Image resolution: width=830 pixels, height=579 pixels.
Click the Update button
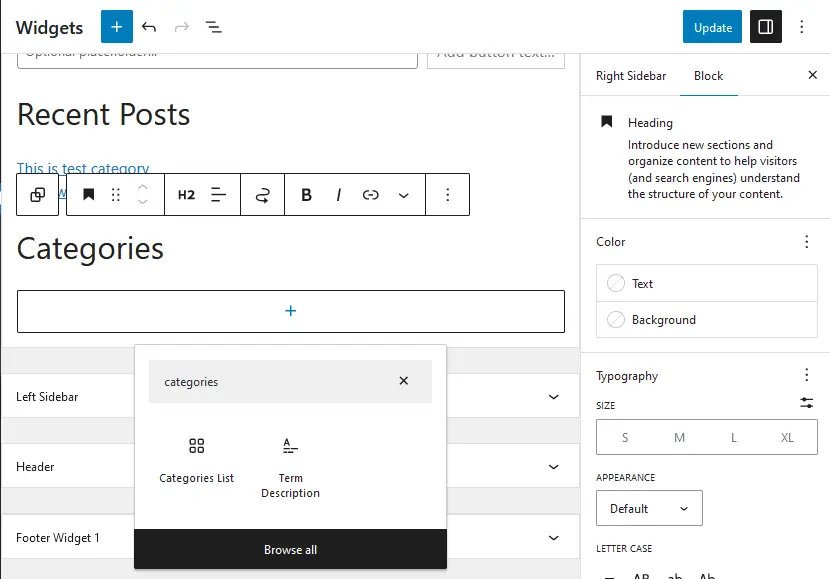712,26
